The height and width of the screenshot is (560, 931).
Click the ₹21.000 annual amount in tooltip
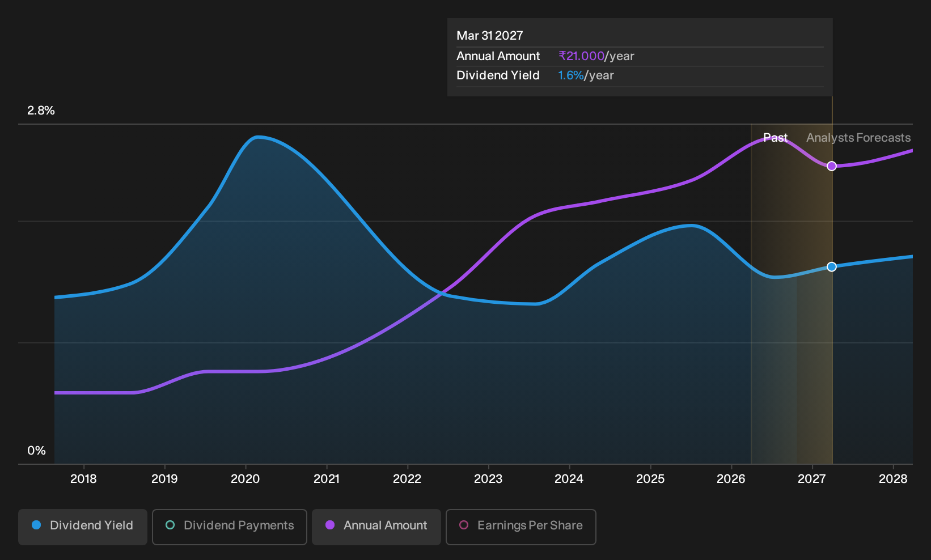pos(581,56)
